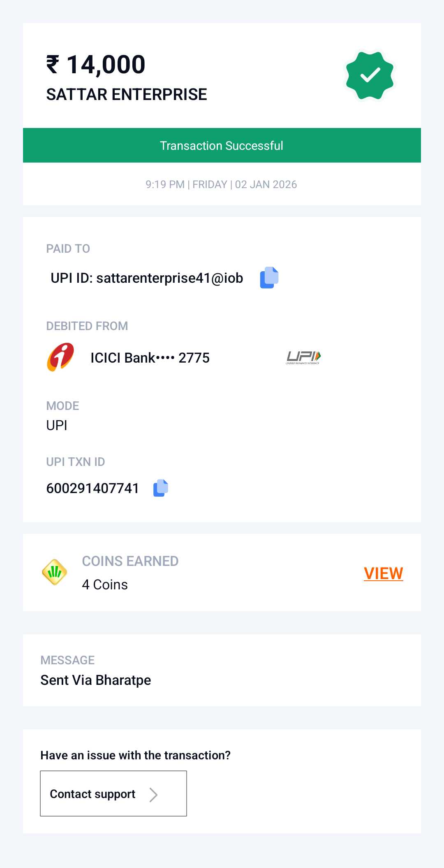Tap the green verified checkmark badge

pos(370,75)
